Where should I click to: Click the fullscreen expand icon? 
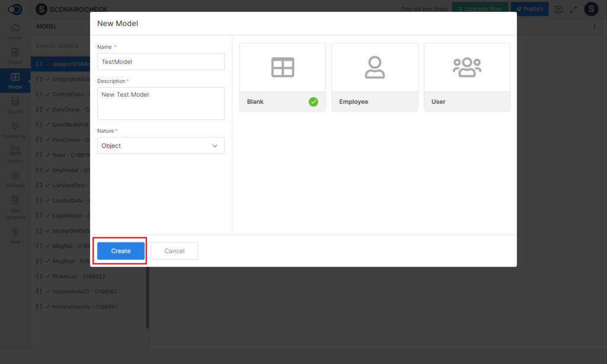(x=573, y=9)
